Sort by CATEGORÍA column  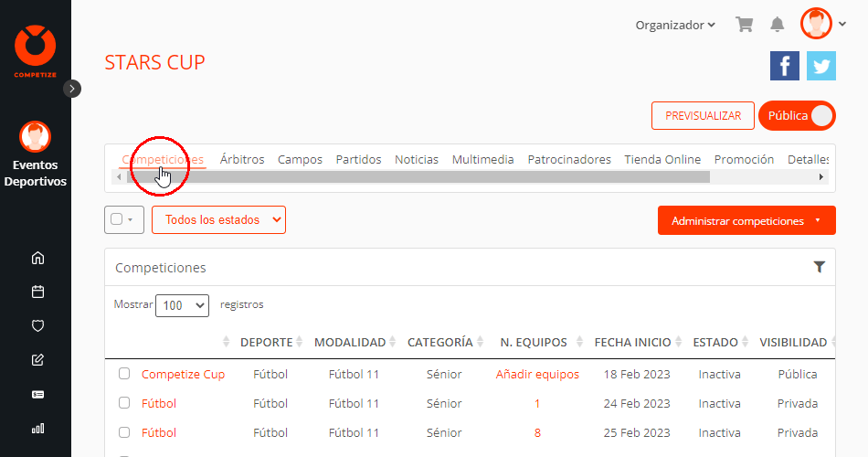(446, 343)
